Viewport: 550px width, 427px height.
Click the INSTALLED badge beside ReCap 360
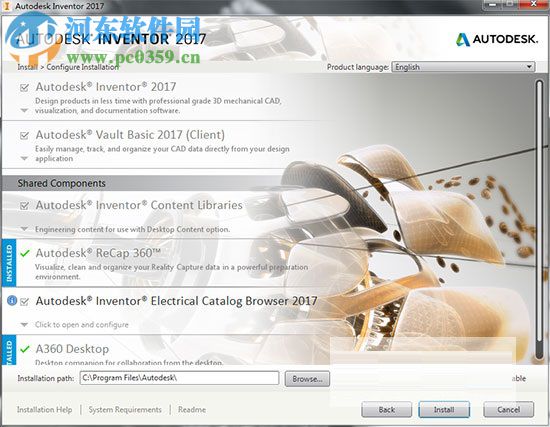click(x=9, y=262)
